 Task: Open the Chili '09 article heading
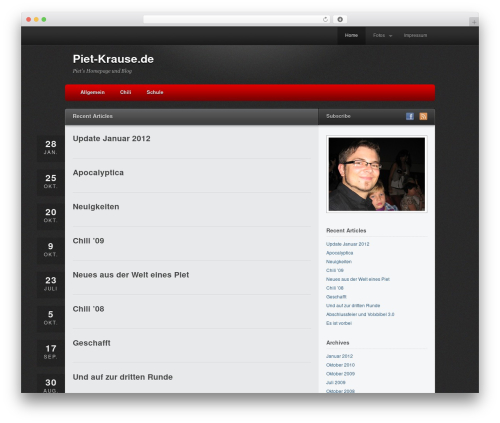[x=88, y=241]
